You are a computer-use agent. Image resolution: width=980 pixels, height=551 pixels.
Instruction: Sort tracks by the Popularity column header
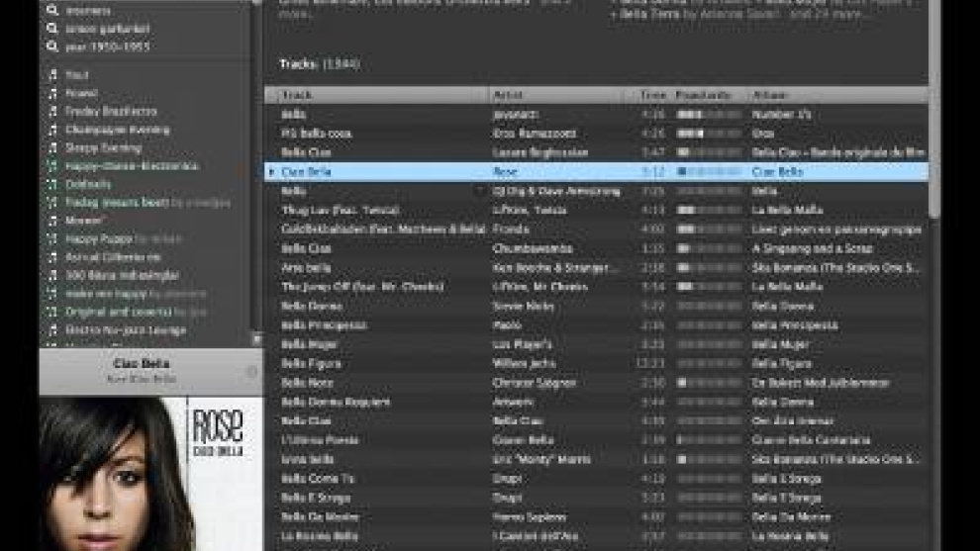703,95
